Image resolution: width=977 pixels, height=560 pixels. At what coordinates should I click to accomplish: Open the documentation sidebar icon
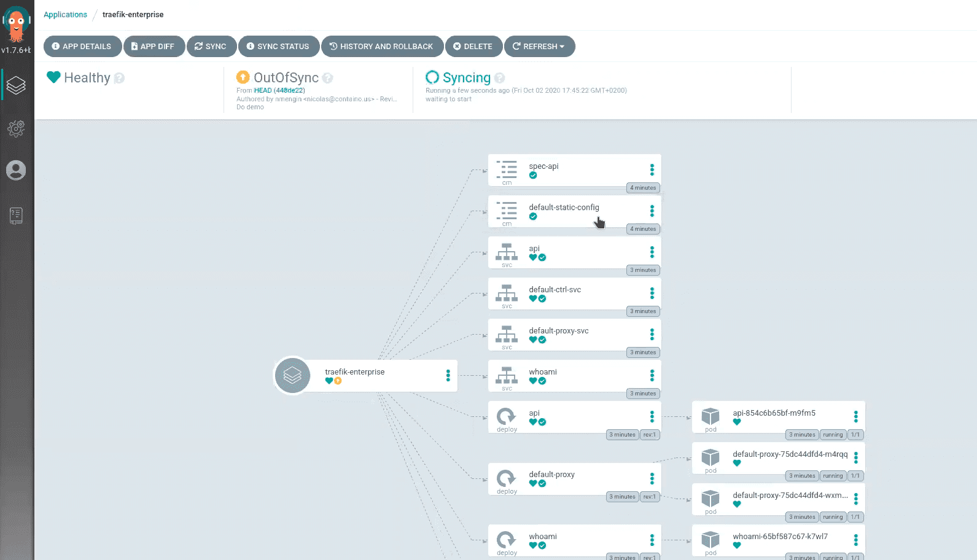click(16, 216)
